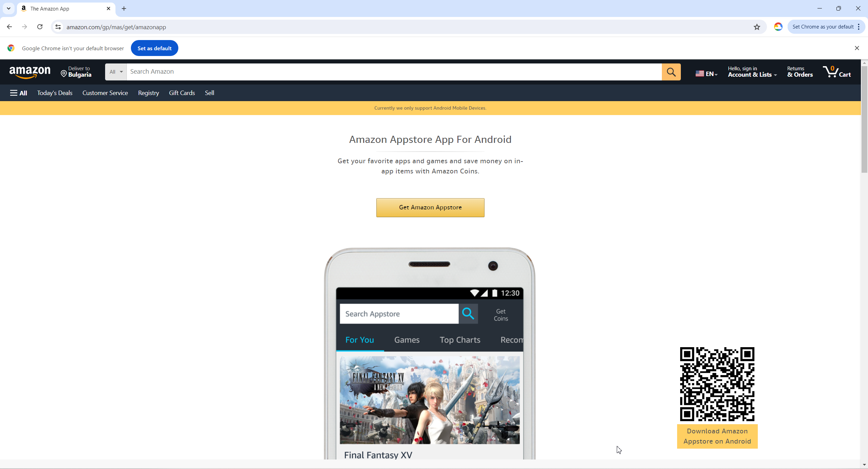Click into the Search Amazon input field
This screenshot has height=469, width=868.
tap(393, 72)
